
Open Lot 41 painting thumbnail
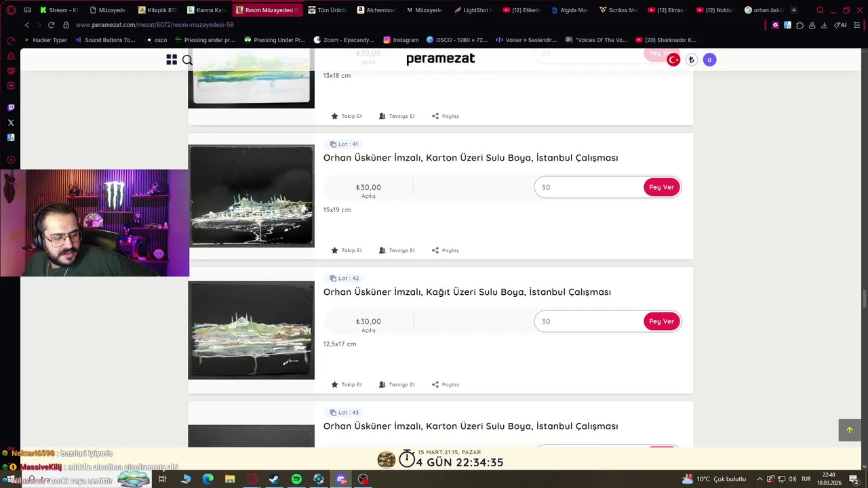click(x=252, y=196)
